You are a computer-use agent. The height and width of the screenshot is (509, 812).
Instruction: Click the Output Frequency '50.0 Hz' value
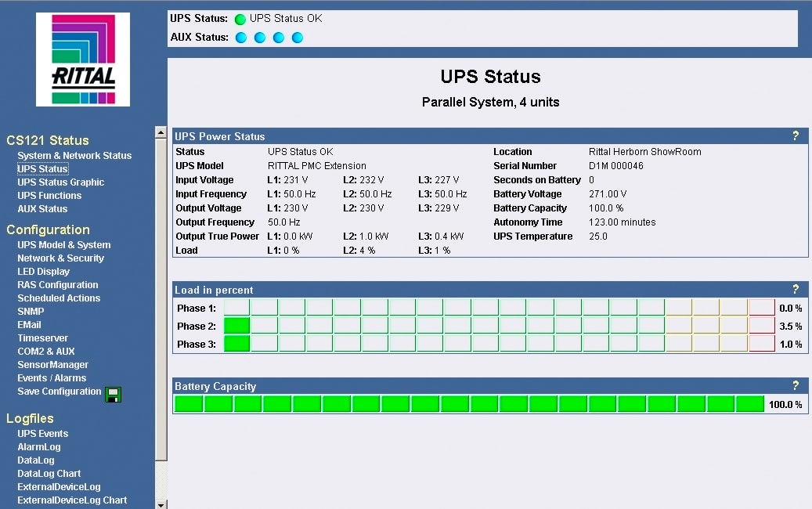pyautogui.click(x=283, y=222)
